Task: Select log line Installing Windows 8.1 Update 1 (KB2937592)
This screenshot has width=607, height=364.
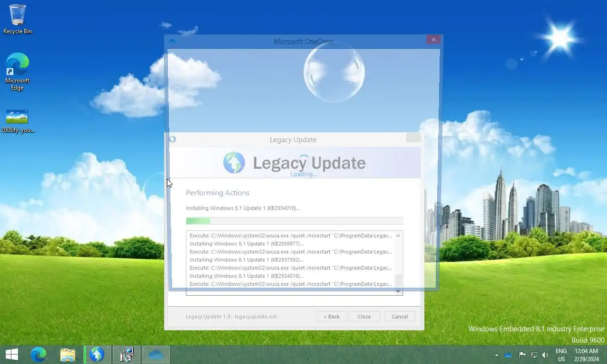Action: tap(247, 260)
